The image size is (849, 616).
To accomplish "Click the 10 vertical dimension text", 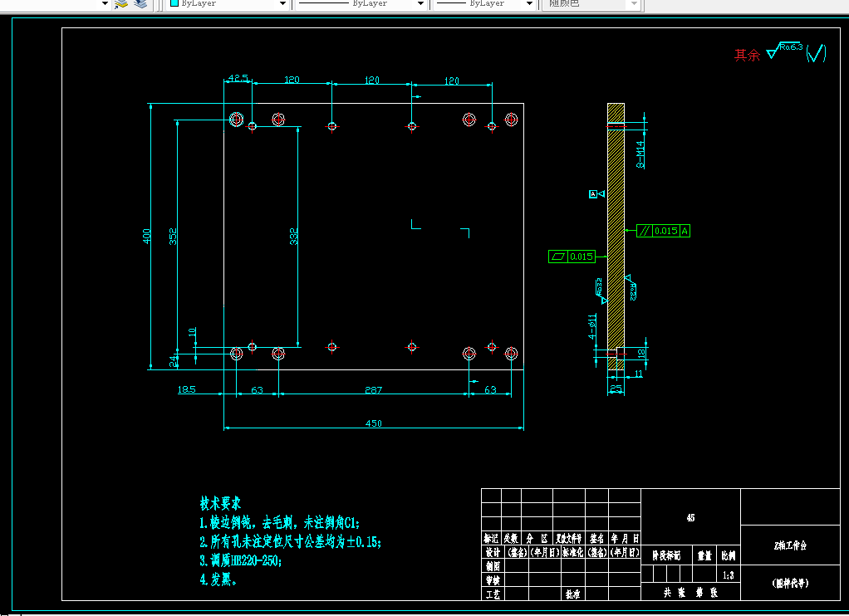I will point(192,332).
